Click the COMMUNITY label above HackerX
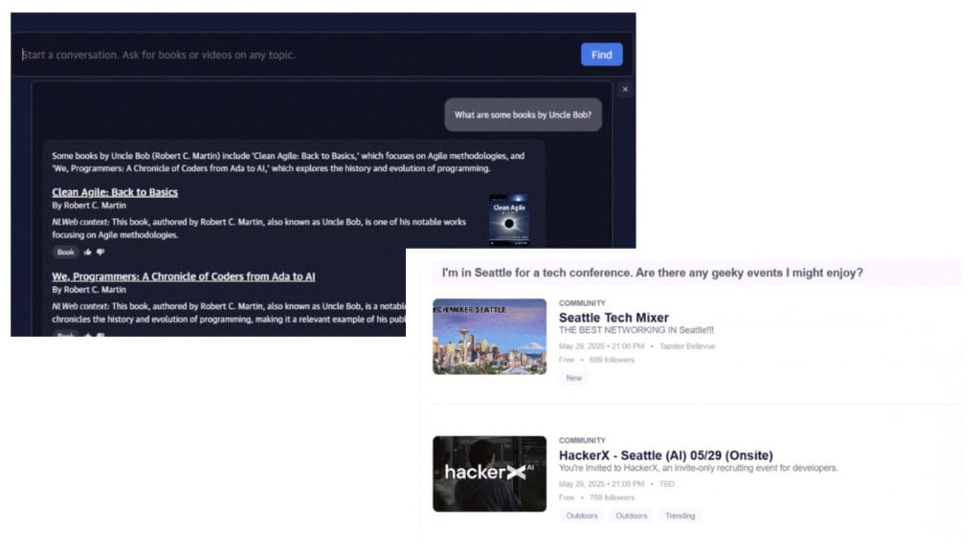The height and width of the screenshot is (551, 980). tap(582, 440)
